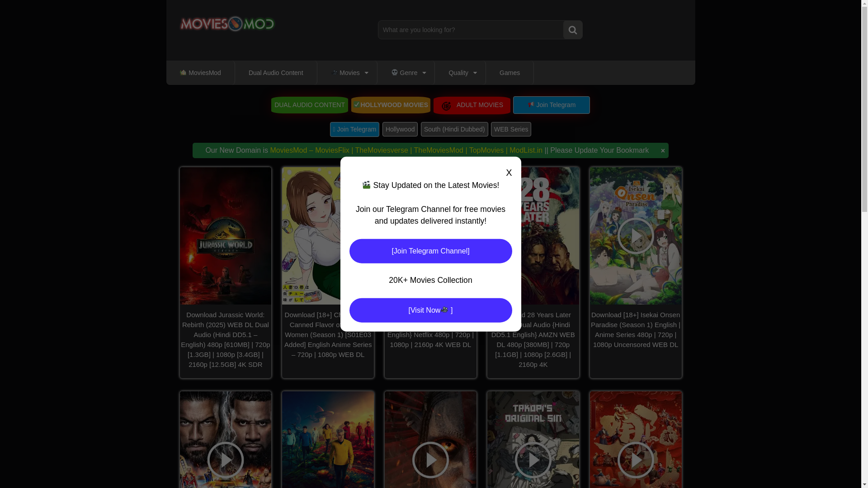
Task: Click the blue Join Telegram megaphone button
Action: tap(552, 105)
